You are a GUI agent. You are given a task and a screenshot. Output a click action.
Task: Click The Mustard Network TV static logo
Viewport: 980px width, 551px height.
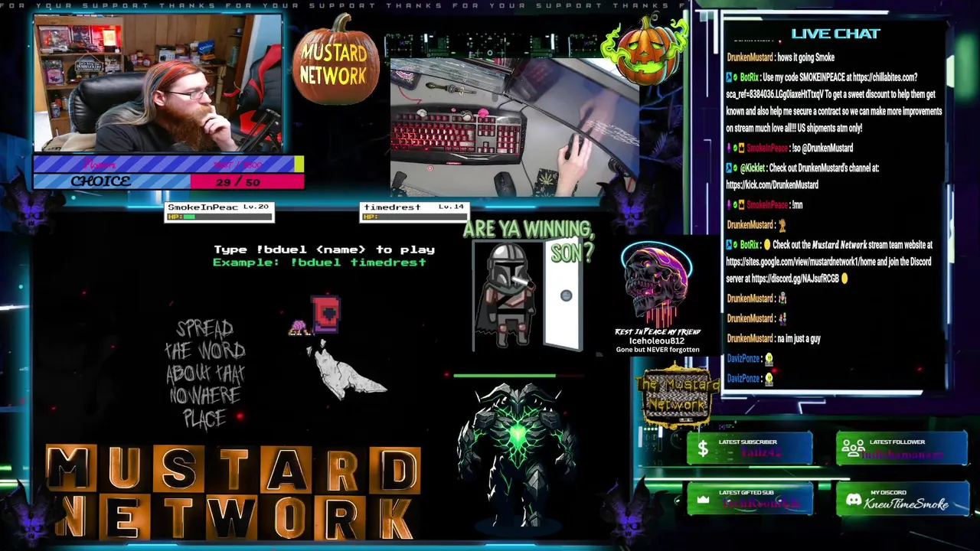pyautogui.click(x=677, y=396)
